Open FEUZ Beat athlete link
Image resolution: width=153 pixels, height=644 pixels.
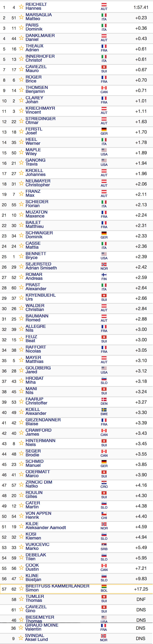click(31, 339)
